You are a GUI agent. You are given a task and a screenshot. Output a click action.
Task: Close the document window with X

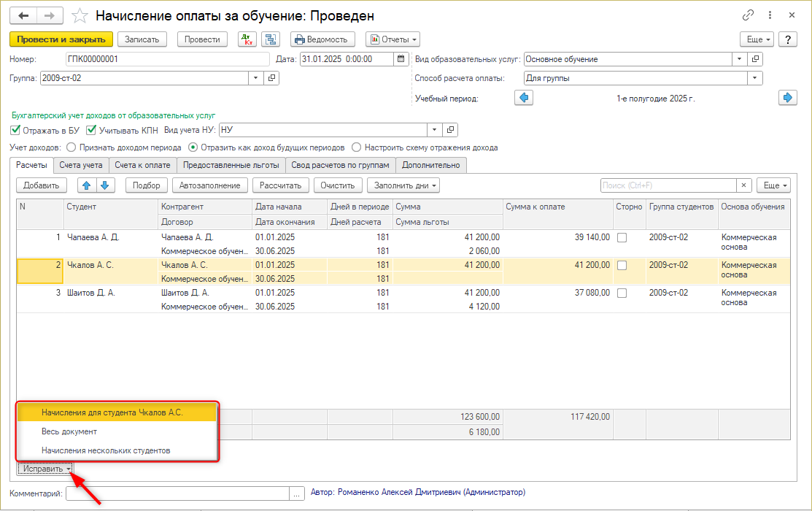[x=792, y=15]
